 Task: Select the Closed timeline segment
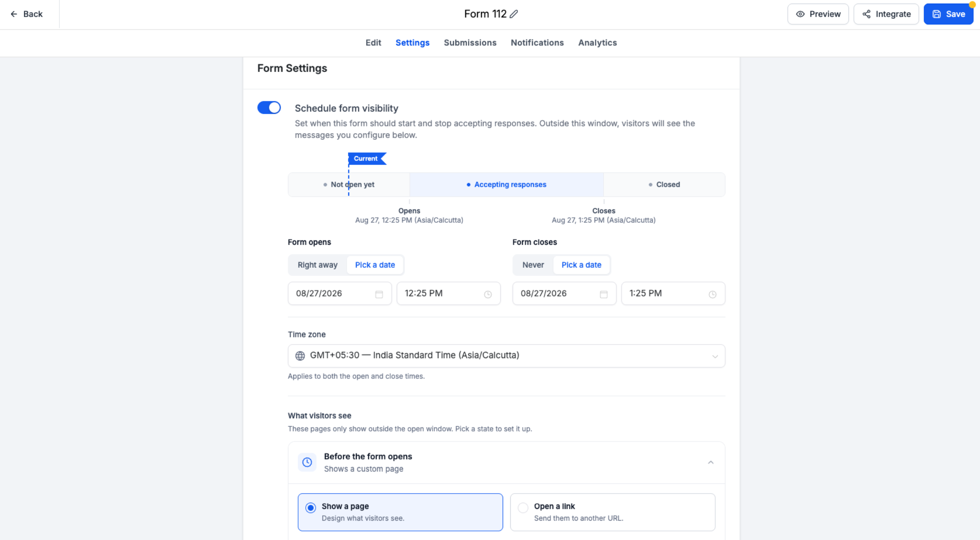coord(664,184)
